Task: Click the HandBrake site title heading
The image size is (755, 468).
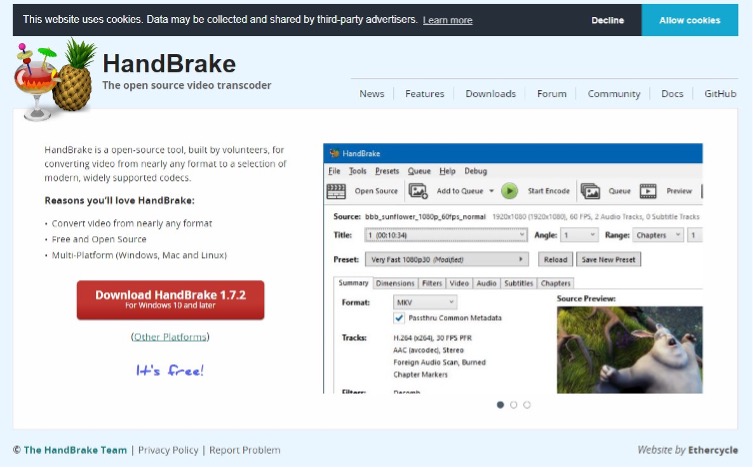Action: pos(169,64)
